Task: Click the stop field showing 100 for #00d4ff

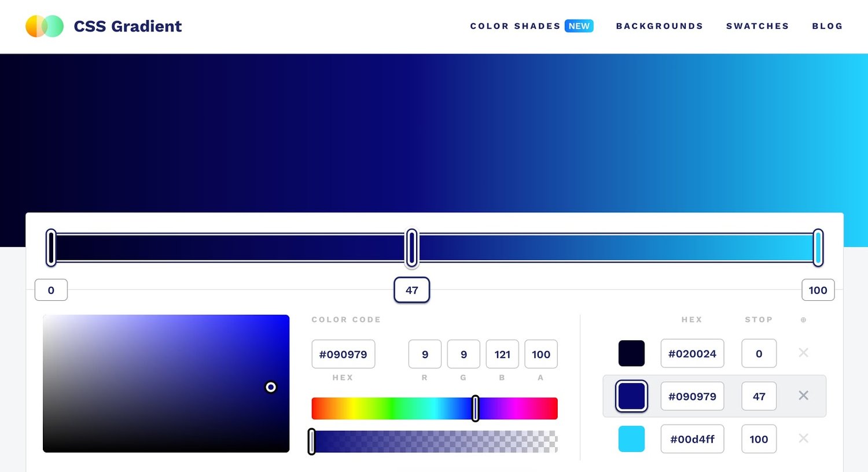Action: coord(759,439)
